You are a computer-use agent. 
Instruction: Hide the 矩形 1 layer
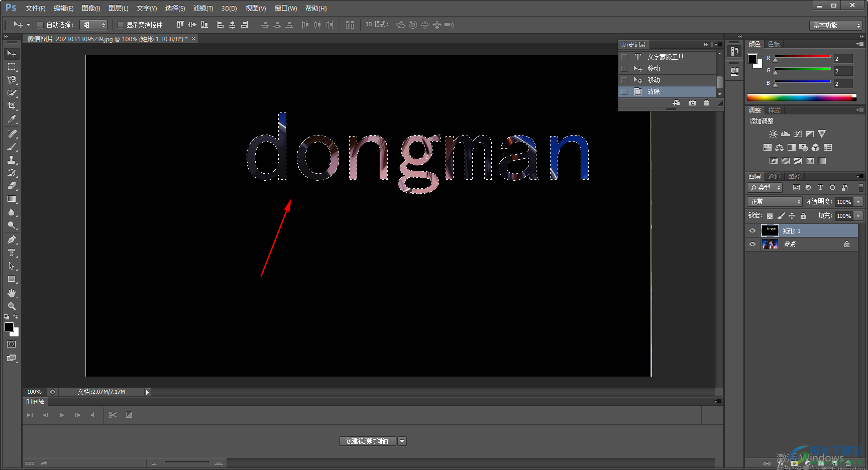click(752, 231)
